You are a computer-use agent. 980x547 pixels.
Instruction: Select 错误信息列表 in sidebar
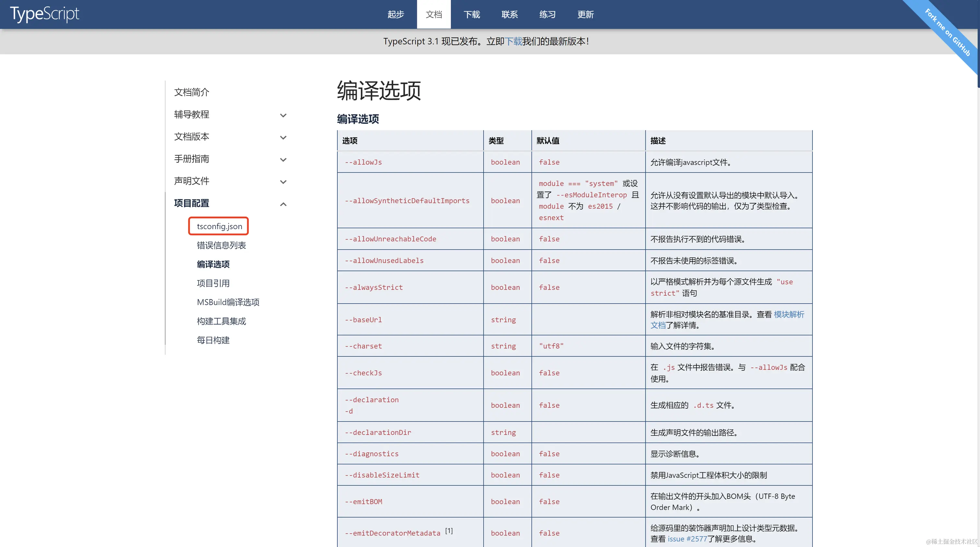click(x=221, y=245)
